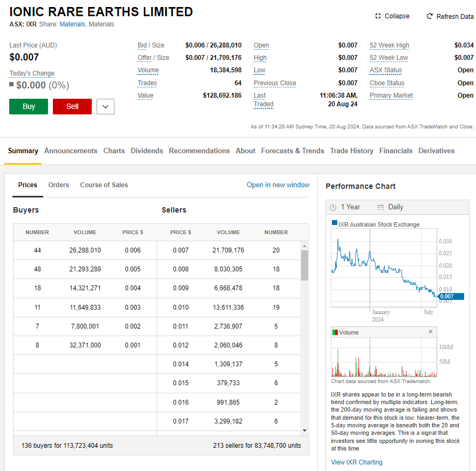
Task: Click seller price 0.017 cell
Action: [x=181, y=421]
